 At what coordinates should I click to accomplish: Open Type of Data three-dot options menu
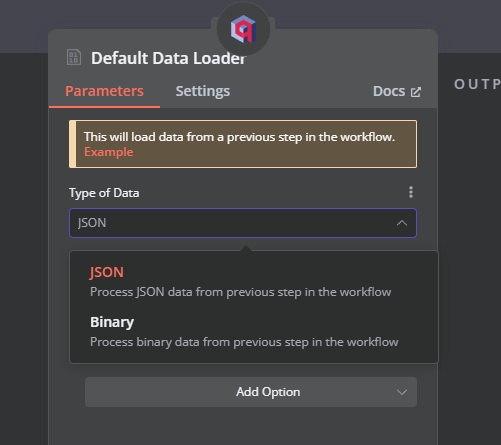point(411,192)
